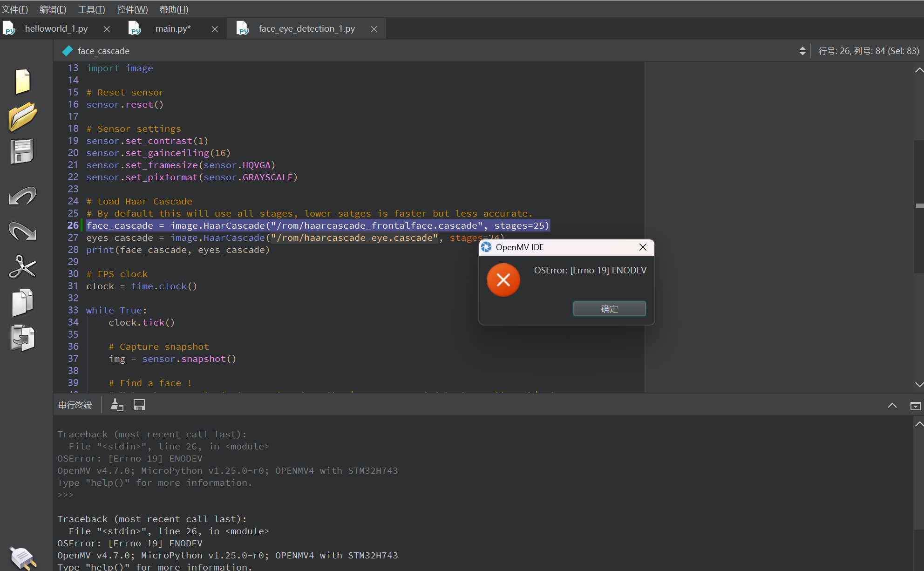Screen dimensions: 924x571
Task: Clear the serial terminal output
Action: click(x=116, y=405)
